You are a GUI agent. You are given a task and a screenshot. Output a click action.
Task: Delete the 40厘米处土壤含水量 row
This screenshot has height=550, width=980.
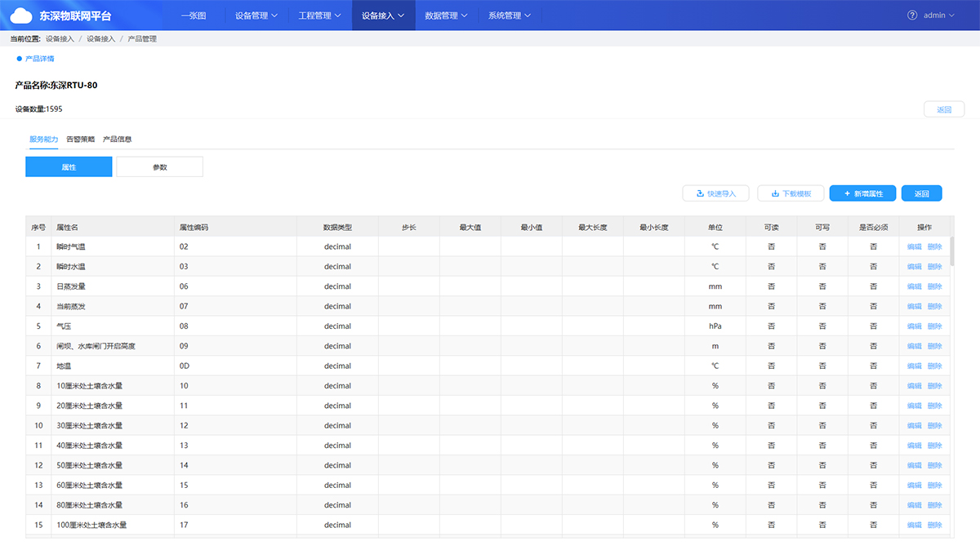(934, 446)
